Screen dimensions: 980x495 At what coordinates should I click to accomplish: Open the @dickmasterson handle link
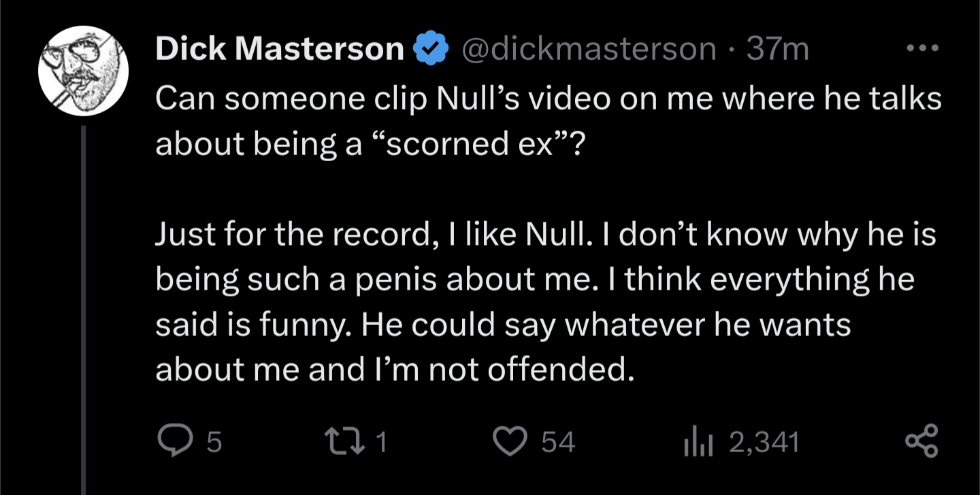(x=589, y=48)
